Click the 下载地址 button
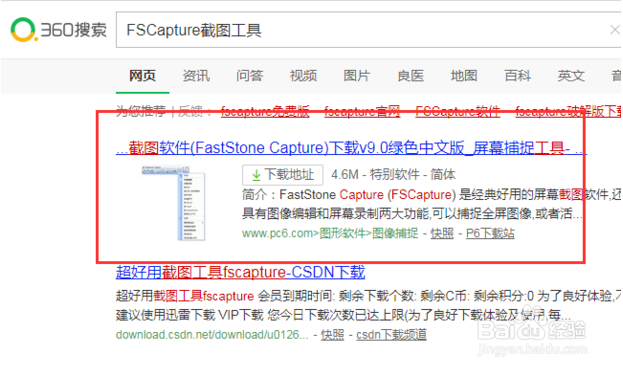This screenshot has width=623, height=371. [282, 175]
